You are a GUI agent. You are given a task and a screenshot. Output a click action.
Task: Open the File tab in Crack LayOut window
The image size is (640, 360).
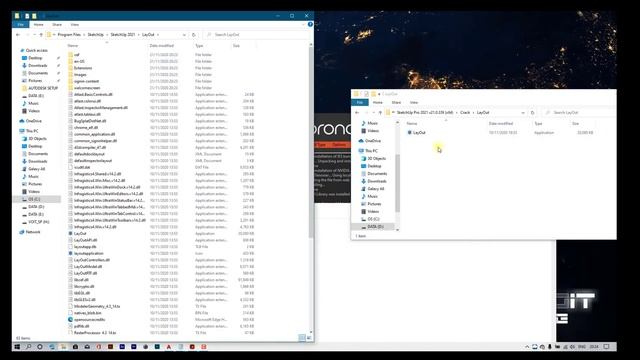point(360,102)
